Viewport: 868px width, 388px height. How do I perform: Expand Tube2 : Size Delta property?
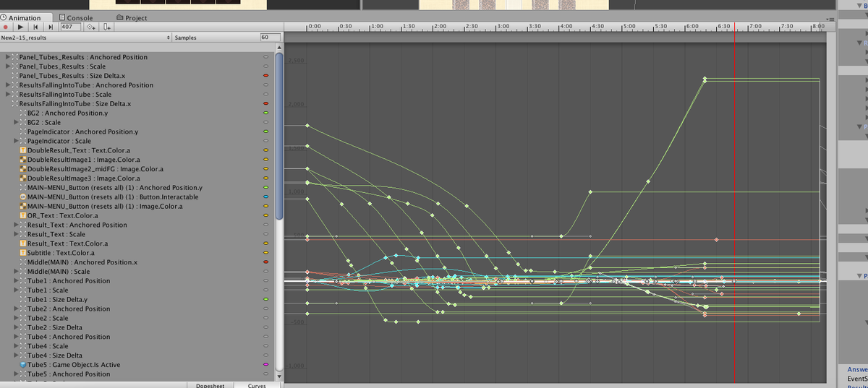point(16,327)
